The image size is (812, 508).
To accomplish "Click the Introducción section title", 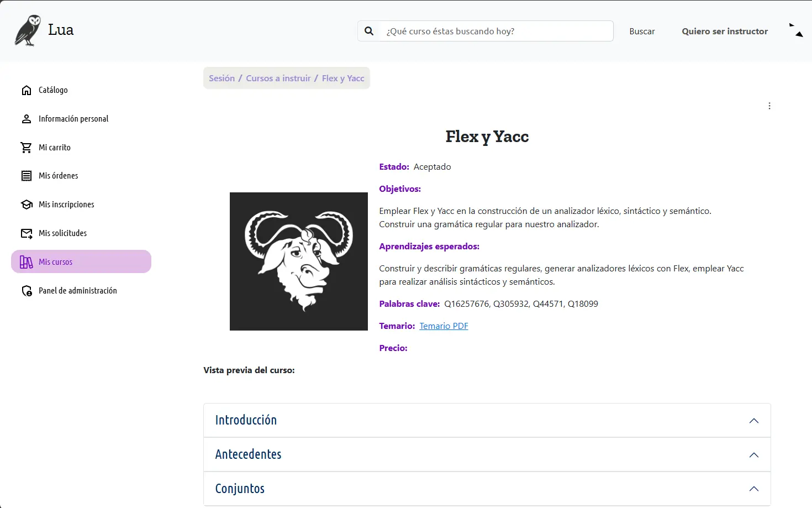I will [246, 420].
